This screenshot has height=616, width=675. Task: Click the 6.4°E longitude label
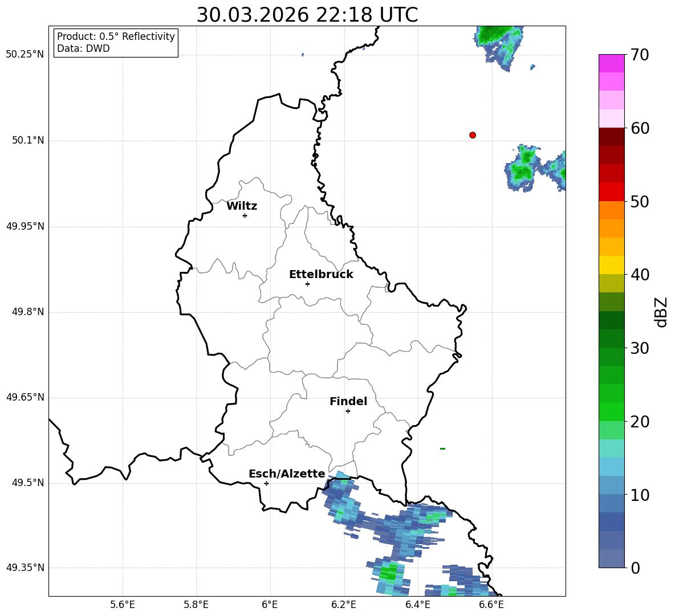coord(417,605)
